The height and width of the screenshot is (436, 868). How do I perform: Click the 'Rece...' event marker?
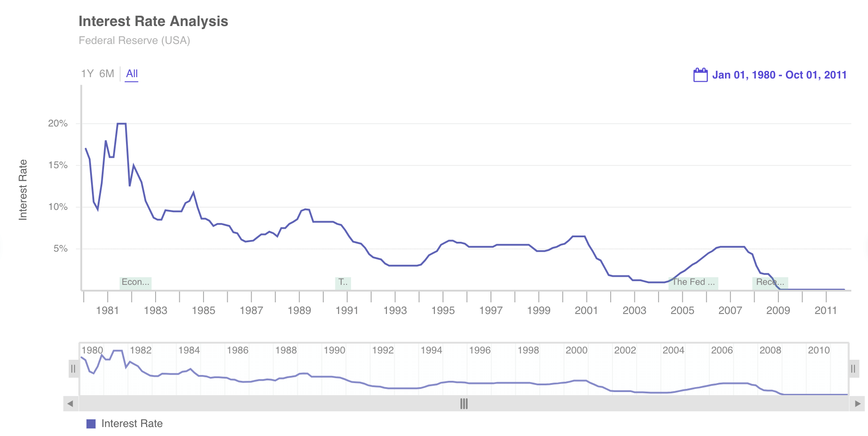[770, 283]
